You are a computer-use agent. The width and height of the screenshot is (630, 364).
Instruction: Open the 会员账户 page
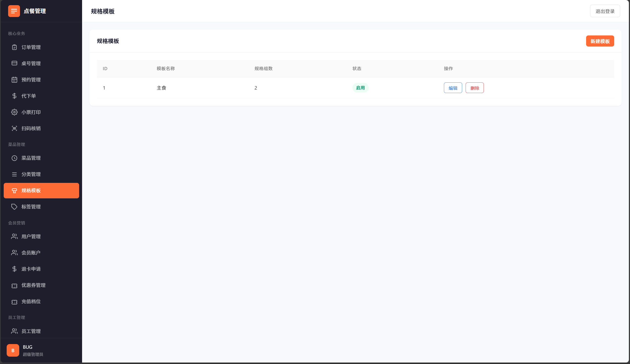pyautogui.click(x=31, y=253)
